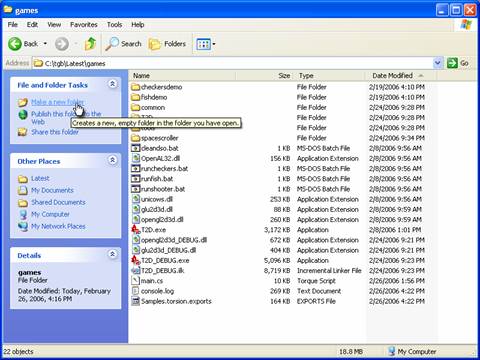Image resolution: width=480 pixels, height=360 pixels.
Task: Sort by the Date Modified column header
Action: pos(400,76)
